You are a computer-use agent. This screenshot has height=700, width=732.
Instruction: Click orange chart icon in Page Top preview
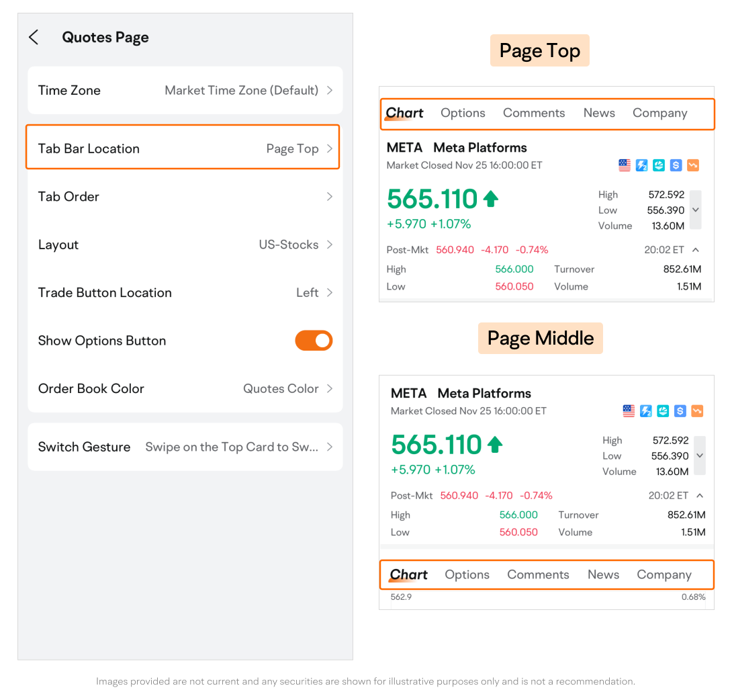pyautogui.click(x=693, y=165)
